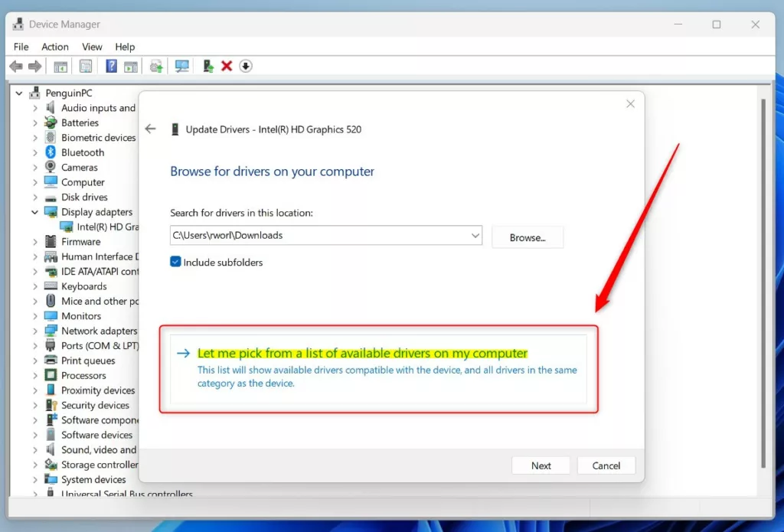Close the Update Drivers dialog
This screenshot has height=532, width=784.
(631, 103)
